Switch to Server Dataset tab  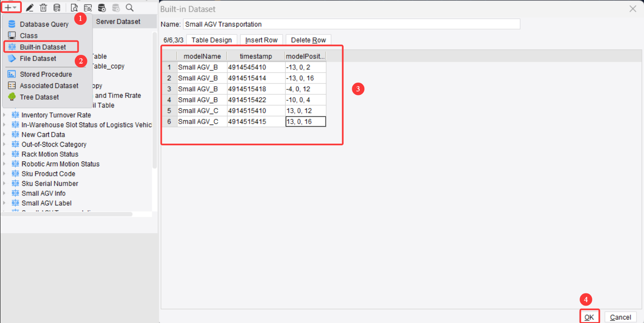118,21
